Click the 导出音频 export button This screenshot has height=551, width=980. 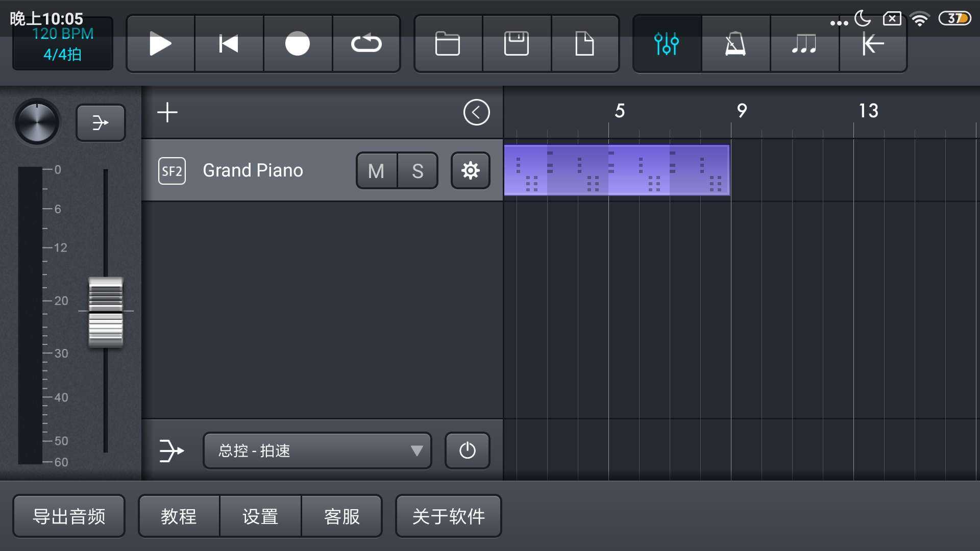point(69,516)
